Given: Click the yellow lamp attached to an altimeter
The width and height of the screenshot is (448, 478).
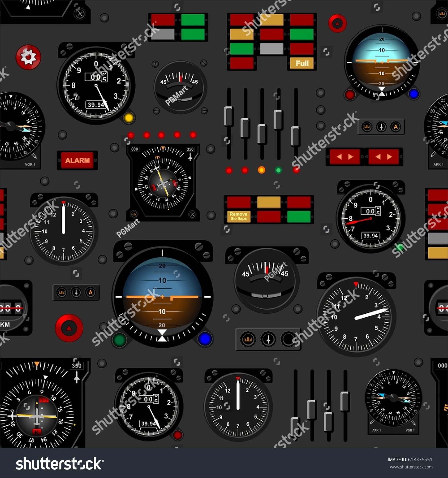Looking at the screenshot, I should click(x=129, y=118).
